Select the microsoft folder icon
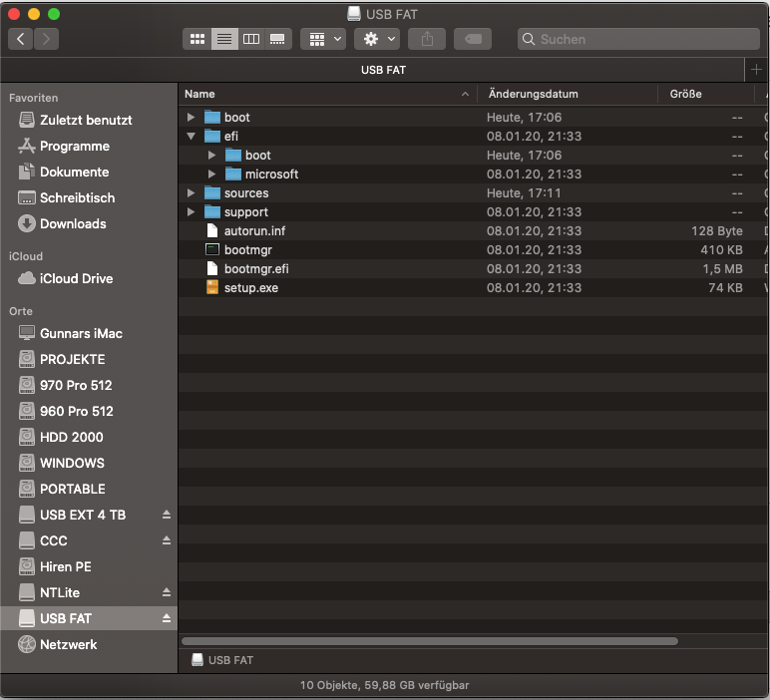770x700 pixels. [x=233, y=175]
